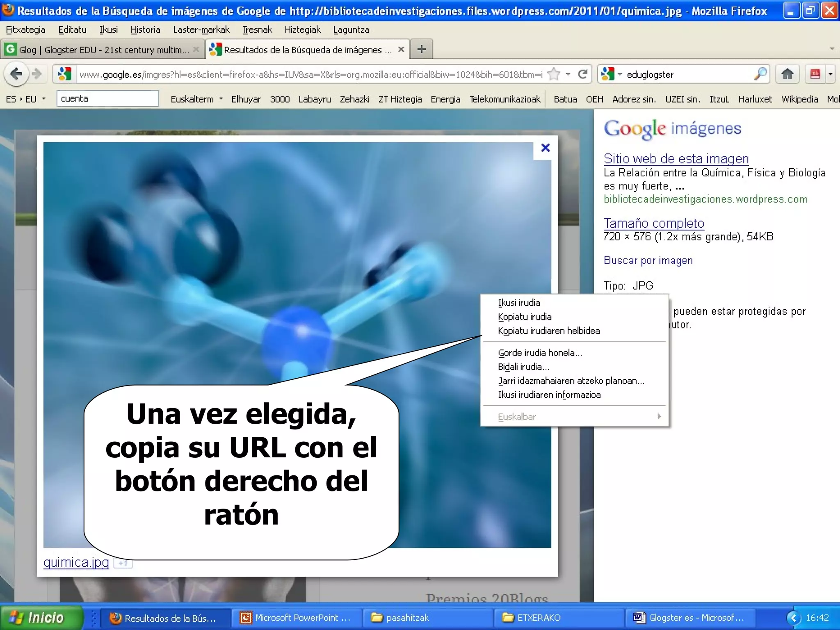Click the Zehazki toolbar button

point(354,99)
